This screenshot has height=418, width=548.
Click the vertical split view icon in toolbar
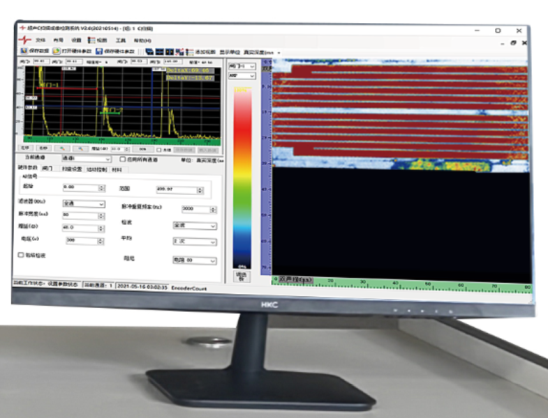[170, 52]
